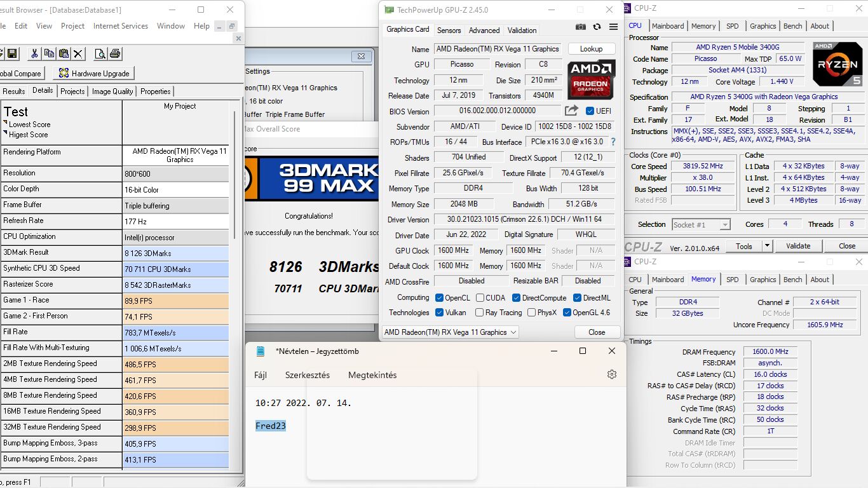868x488 pixels.
Task: Open the Bench tab in top CPU-Z
Action: point(792,26)
